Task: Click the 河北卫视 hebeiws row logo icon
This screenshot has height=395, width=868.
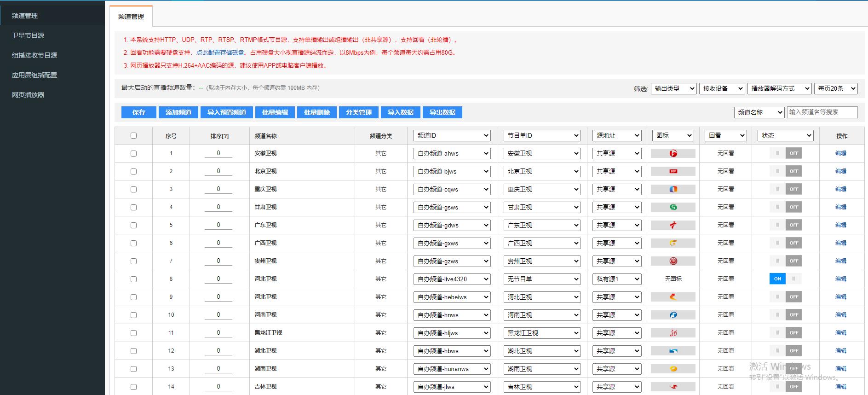Action: 673,297
